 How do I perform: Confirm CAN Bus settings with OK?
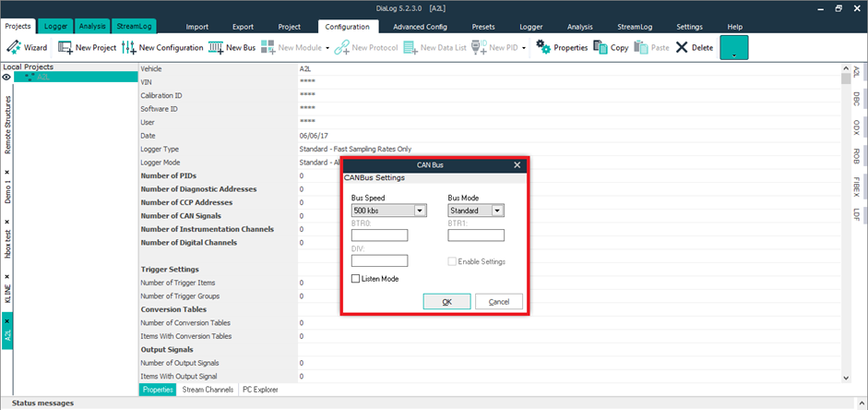446,302
